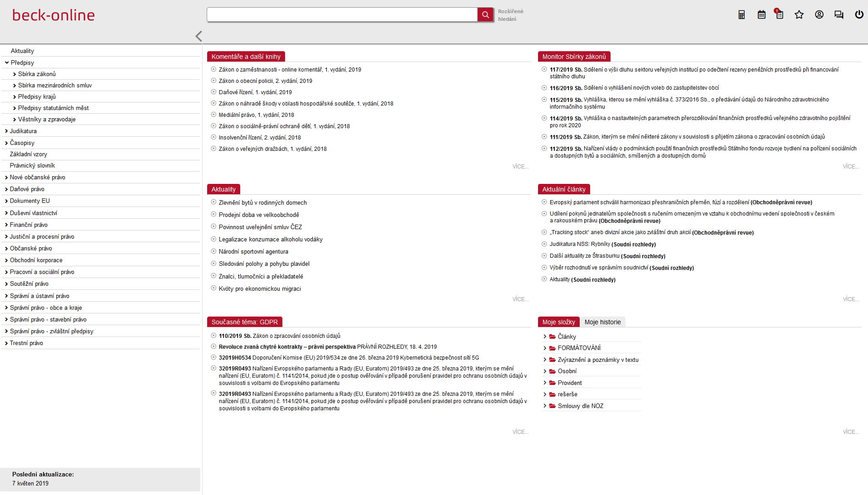Click the power logout icon

[x=859, y=15]
